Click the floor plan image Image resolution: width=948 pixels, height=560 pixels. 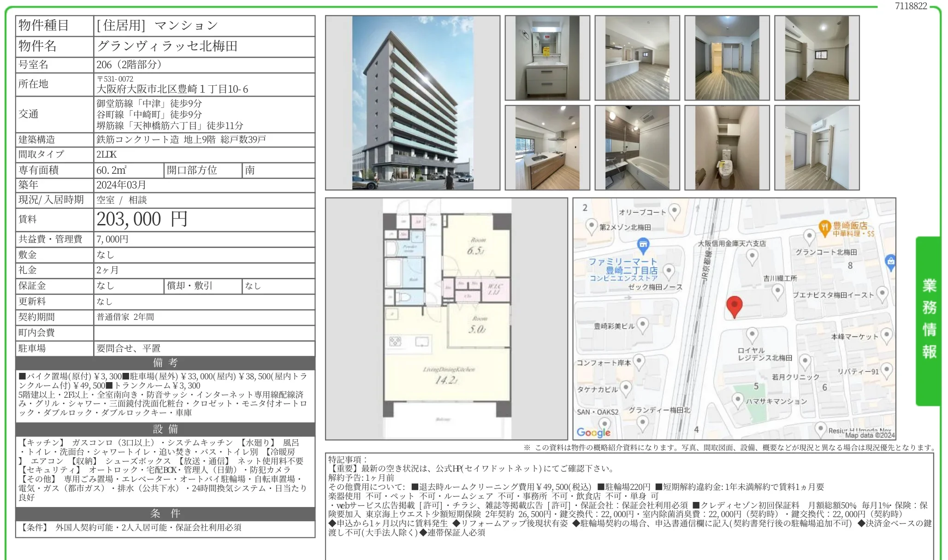pos(446,318)
